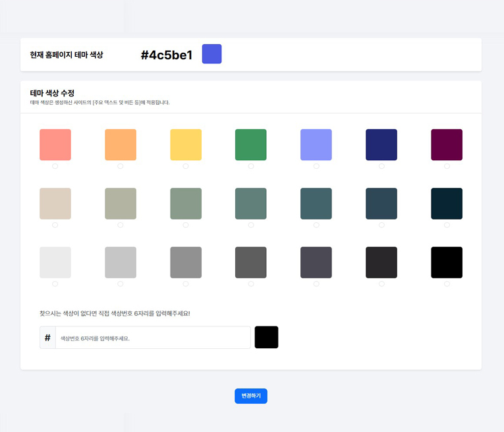
Task: Select the pure black swatch in grid
Action: (447, 262)
